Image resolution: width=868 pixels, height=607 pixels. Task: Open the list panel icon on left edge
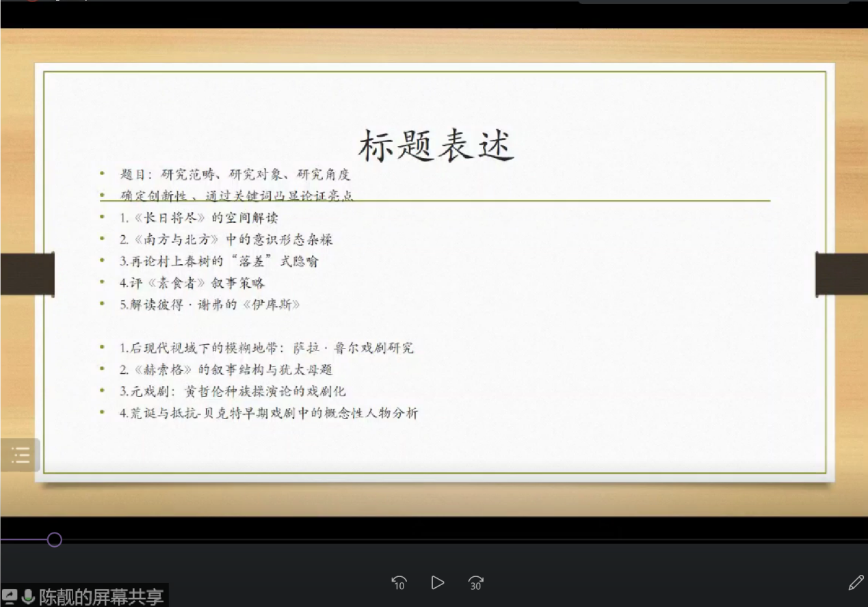coord(21,455)
